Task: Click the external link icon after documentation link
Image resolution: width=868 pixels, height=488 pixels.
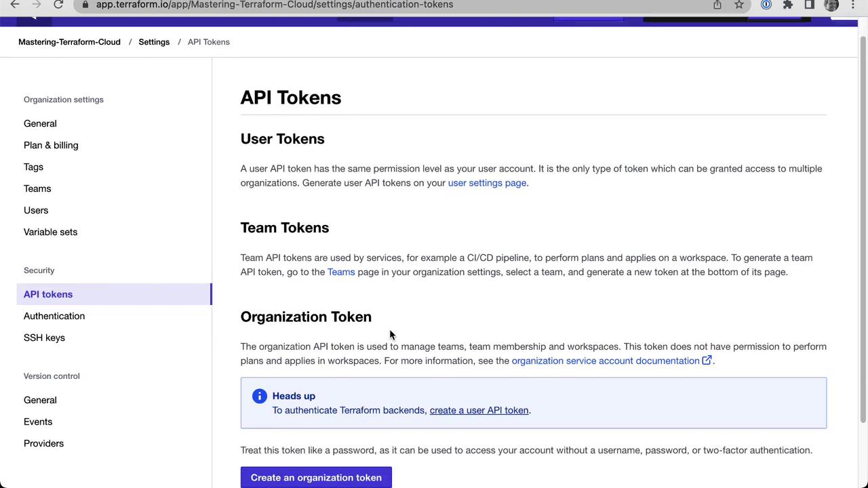Action: click(x=707, y=361)
